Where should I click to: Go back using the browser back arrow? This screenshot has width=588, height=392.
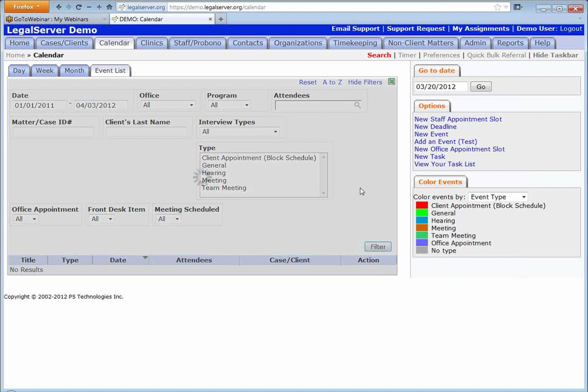[59, 7]
